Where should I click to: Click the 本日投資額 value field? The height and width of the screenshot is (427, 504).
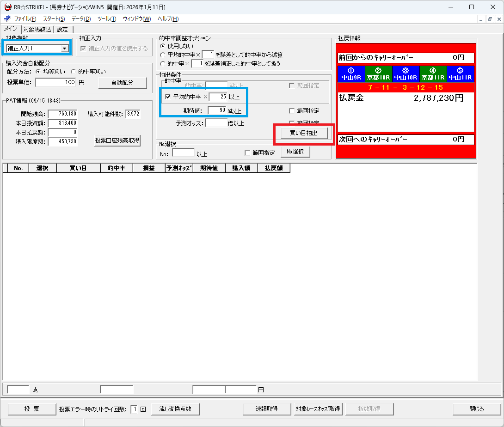63,123
